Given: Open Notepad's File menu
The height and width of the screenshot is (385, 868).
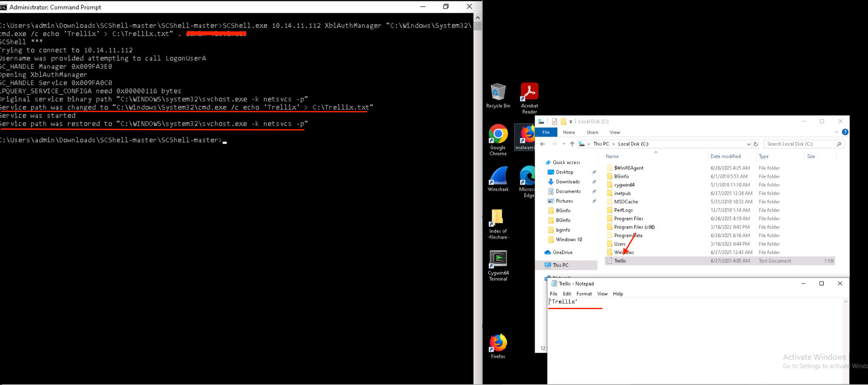Looking at the screenshot, I should (x=554, y=294).
